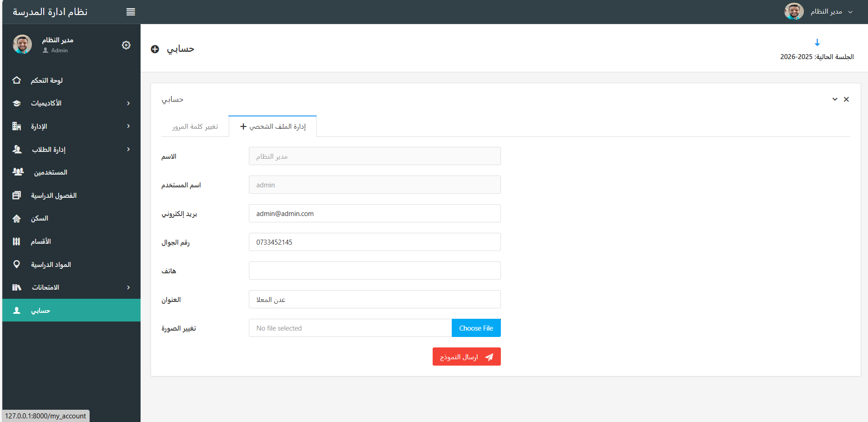This screenshot has height=422, width=868.
Task: Click the administration building icon
Action: 17,126
